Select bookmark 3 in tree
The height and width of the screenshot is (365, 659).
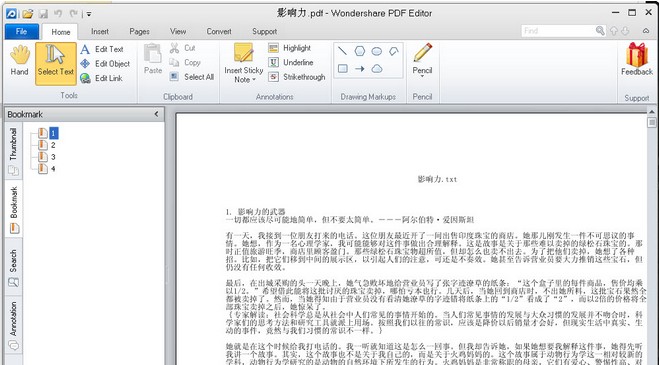pyautogui.click(x=53, y=157)
